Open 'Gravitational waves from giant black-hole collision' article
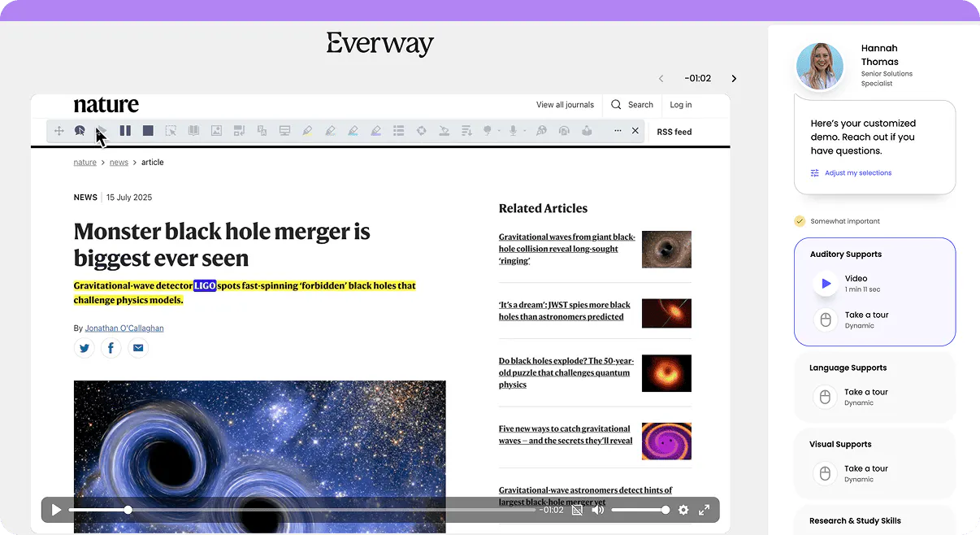The width and height of the screenshot is (980, 535). pyautogui.click(x=567, y=249)
